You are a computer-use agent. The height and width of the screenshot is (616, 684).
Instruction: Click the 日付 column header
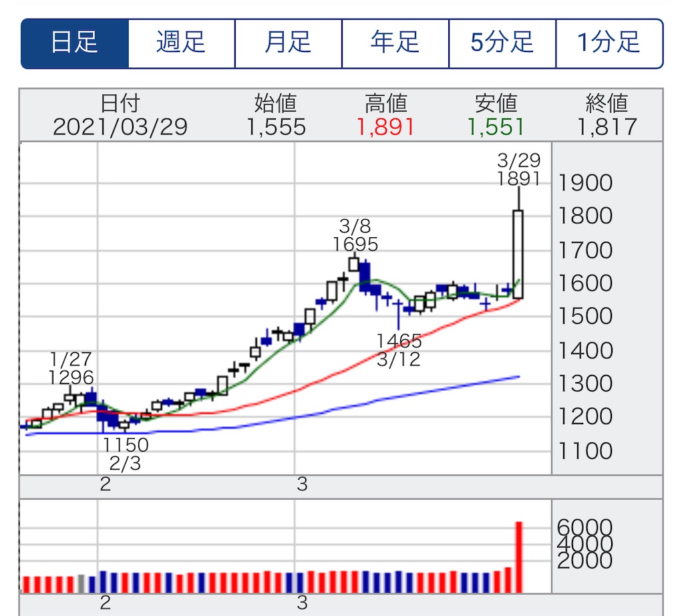pyautogui.click(x=120, y=104)
